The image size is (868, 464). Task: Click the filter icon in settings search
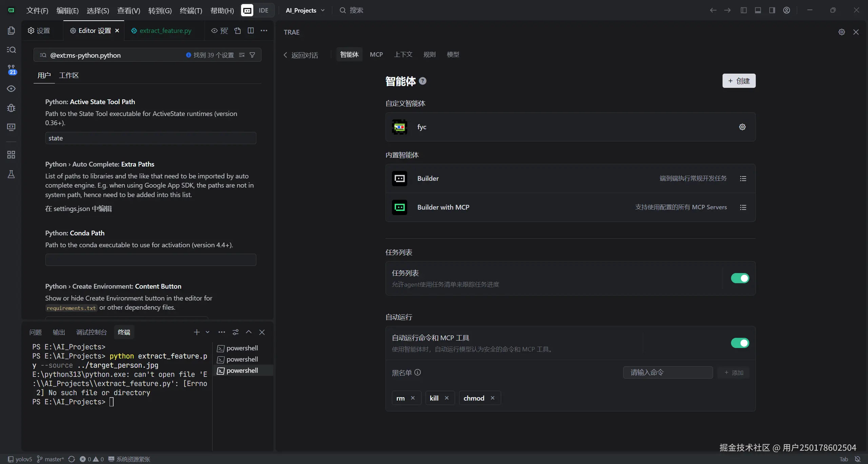coord(252,55)
